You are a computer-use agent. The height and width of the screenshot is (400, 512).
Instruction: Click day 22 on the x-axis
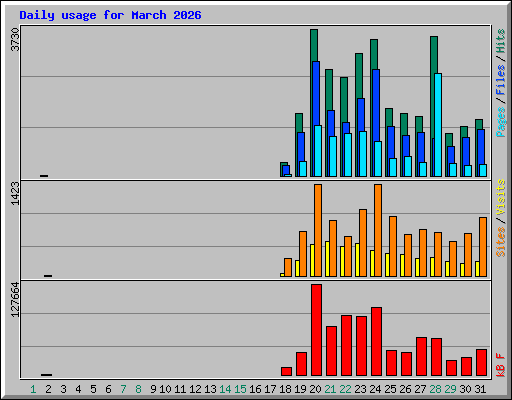tap(345, 389)
